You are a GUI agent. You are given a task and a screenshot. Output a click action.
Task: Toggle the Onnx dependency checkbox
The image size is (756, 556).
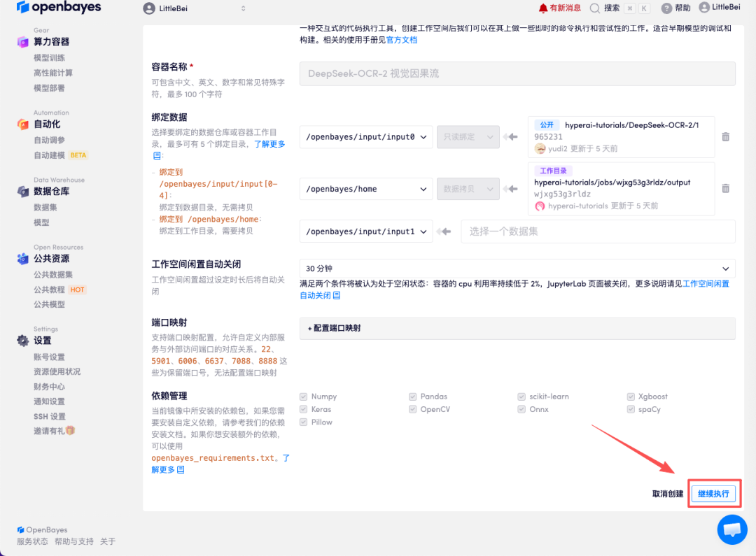coord(521,410)
